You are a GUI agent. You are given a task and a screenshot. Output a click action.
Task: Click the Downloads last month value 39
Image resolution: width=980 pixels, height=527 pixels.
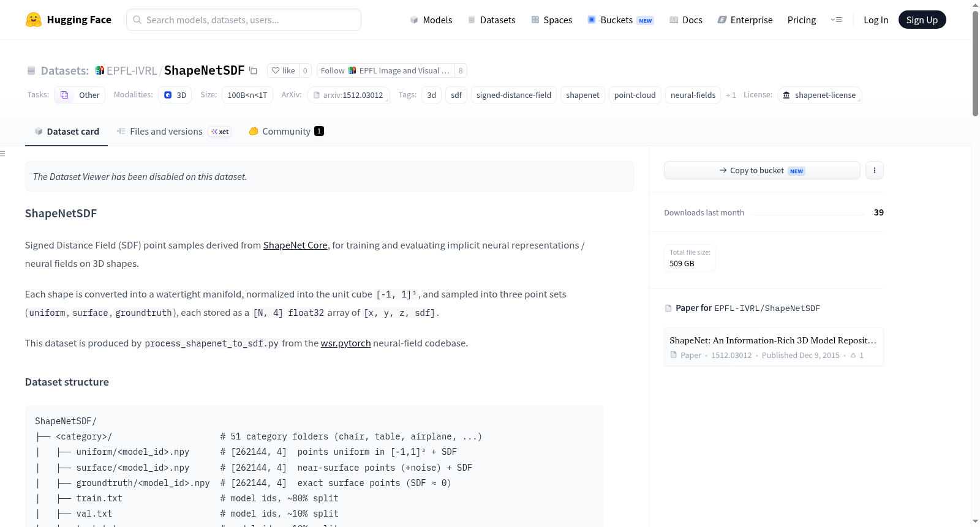click(x=879, y=212)
